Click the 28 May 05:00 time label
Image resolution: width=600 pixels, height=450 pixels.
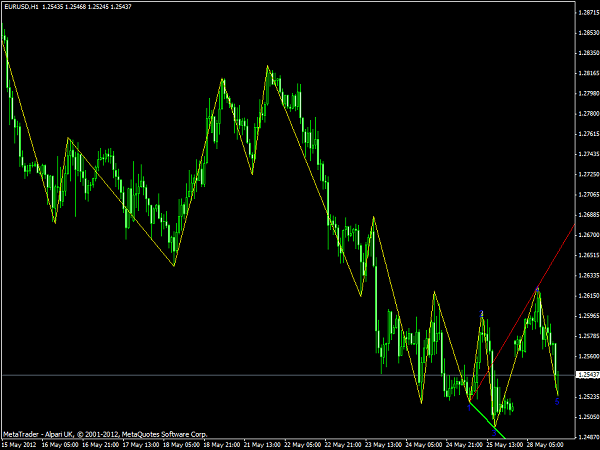pyautogui.click(x=546, y=445)
